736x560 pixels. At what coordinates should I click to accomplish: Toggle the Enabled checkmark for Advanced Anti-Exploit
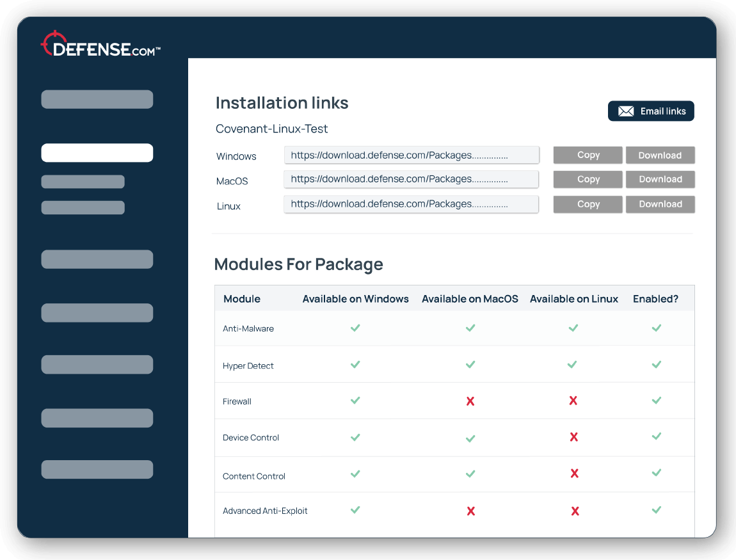click(x=656, y=510)
